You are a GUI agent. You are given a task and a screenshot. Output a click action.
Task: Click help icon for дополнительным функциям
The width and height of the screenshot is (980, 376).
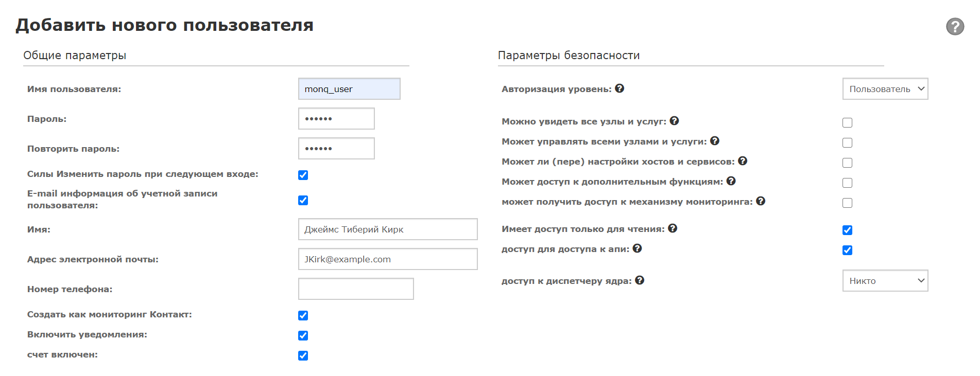point(731,181)
